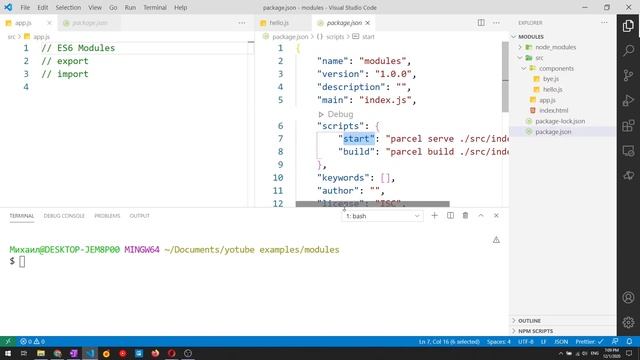Open the Go menu

(x=113, y=7)
